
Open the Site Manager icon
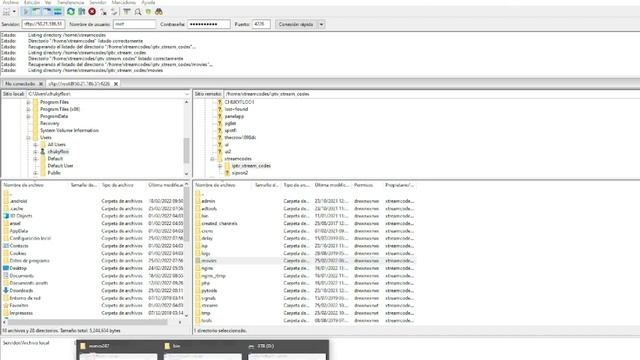tap(6, 12)
